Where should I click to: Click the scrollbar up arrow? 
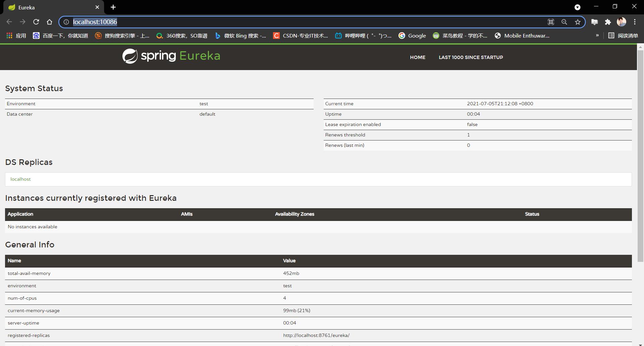[640, 47]
